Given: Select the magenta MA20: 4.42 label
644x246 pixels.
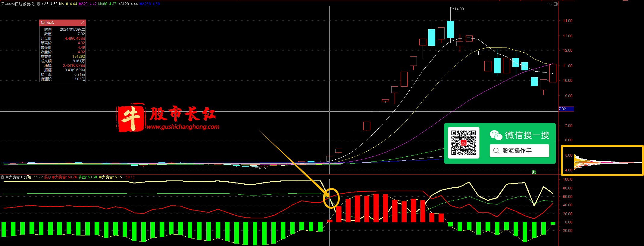Looking at the screenshot, I should pos(88,4).
